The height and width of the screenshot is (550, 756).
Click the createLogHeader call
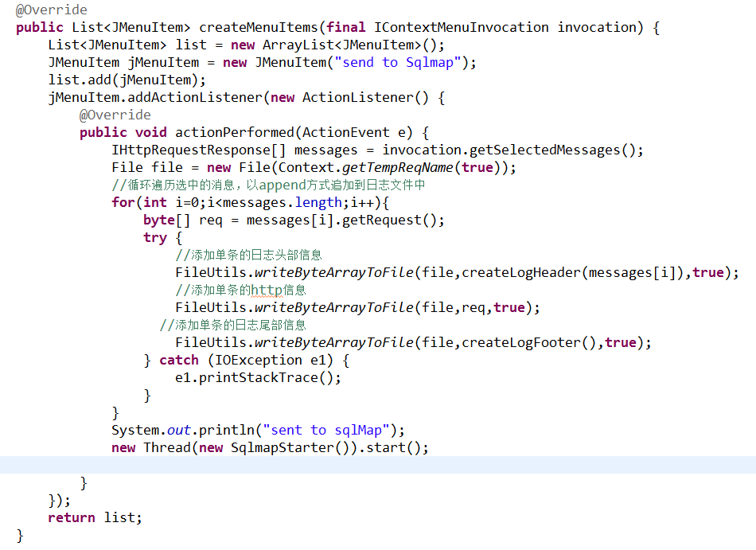pos(521,272)
